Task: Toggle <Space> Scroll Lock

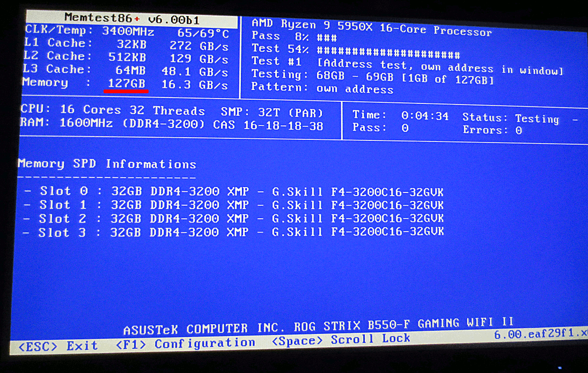Action: 341,340
